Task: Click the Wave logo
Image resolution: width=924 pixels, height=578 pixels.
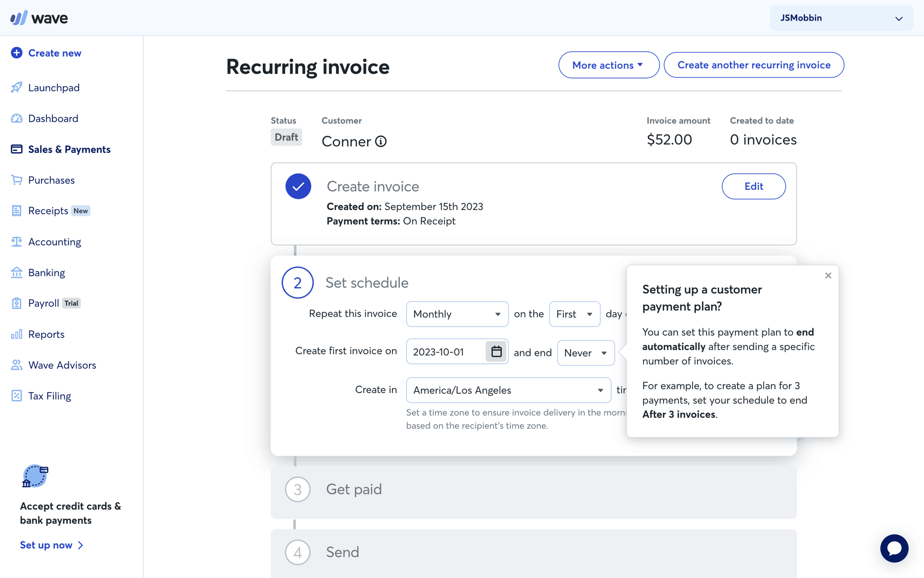Action: [x=39, y=18]
